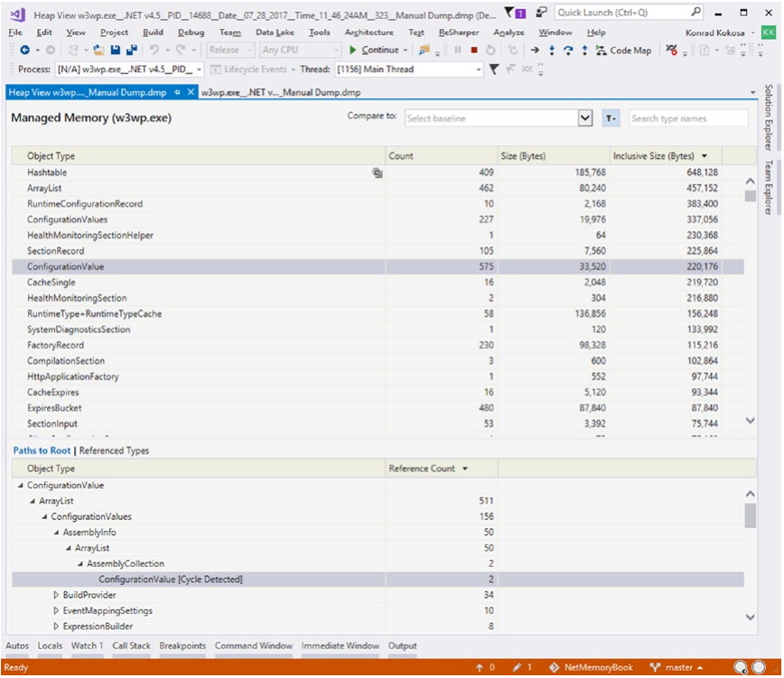784x678 pixels.
Task: Click the copy icon in Hashtable row
Action: pos(378,172)
